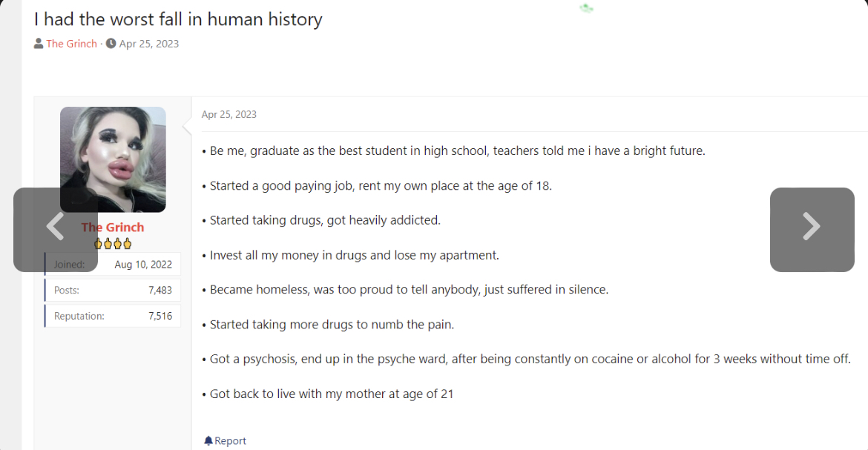This screenshot has width=868, height=450.
Task: Open The Grinch's avatar image
Action: pyautogui.click(x=113, y=159)
